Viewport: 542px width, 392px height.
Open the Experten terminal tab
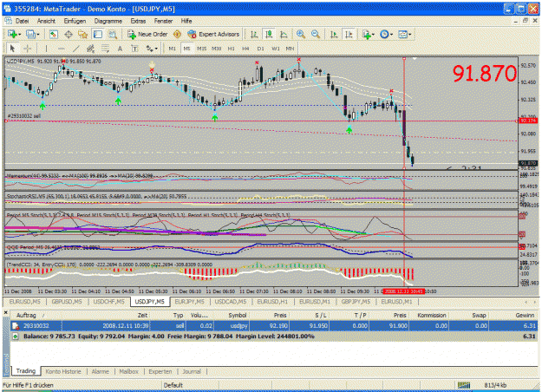160,371
